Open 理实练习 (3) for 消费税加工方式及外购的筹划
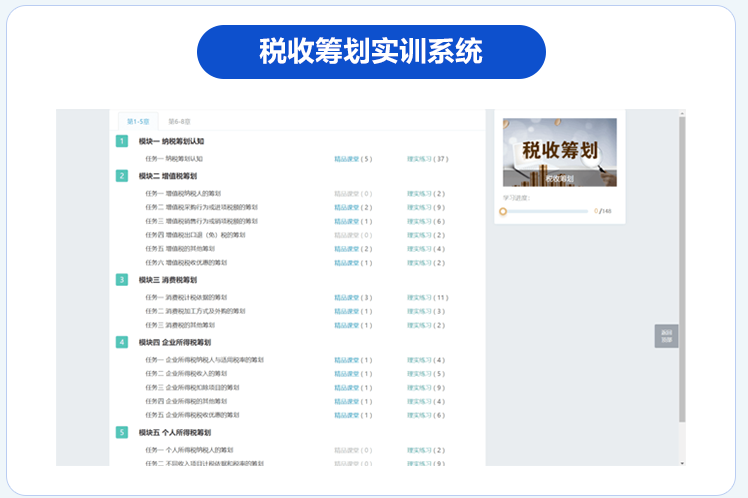The height and width of the screenshot is (498, 748). [x=426, y=311]
